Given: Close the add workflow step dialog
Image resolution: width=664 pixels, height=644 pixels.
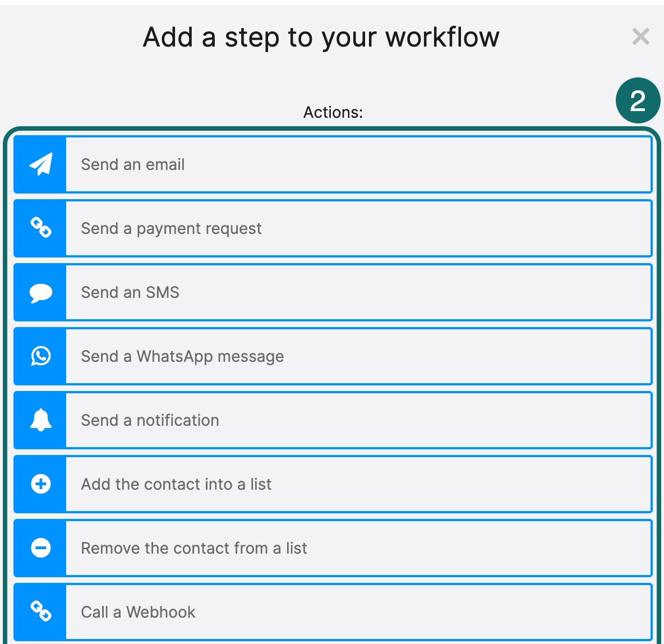Looking at the screenshot, I should [640, 37].
